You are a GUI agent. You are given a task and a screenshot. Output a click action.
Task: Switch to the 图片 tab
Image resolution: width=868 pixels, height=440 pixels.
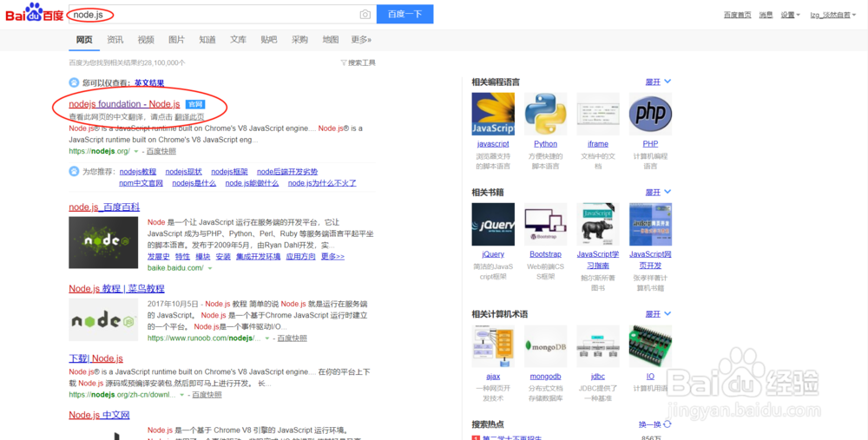click(x=176, y=40)
